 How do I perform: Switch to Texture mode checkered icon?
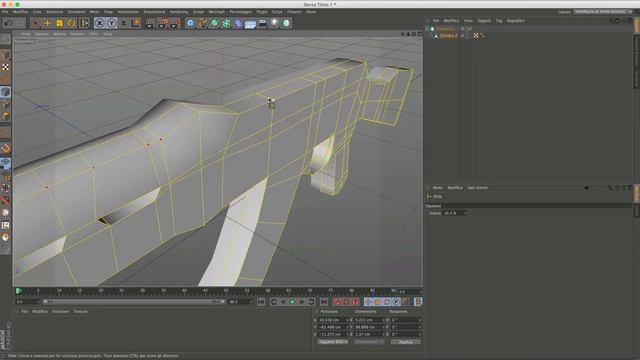5,67
